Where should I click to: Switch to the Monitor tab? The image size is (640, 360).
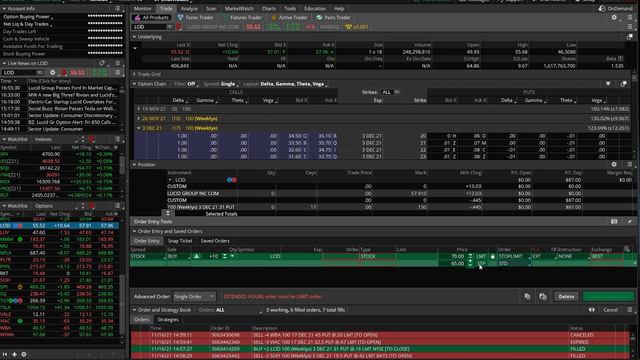click(142, 9)
